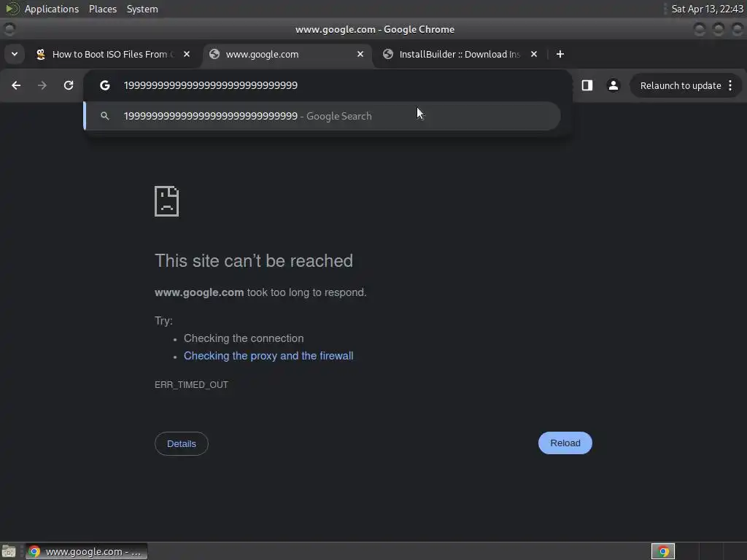The height and width of the screenshot is (560, 747).
Task: Select the Google Search suggestion row
Action: tap(322, 116)
